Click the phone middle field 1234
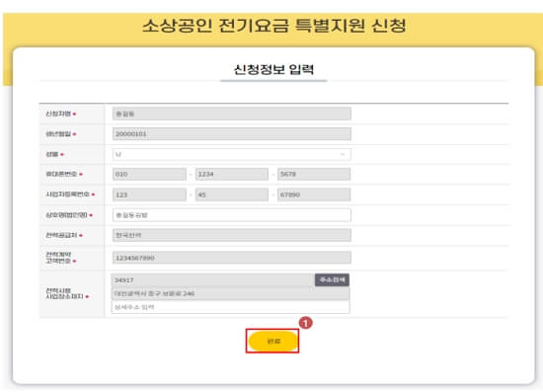Viewport: 543px width, 392px height. 232,174
